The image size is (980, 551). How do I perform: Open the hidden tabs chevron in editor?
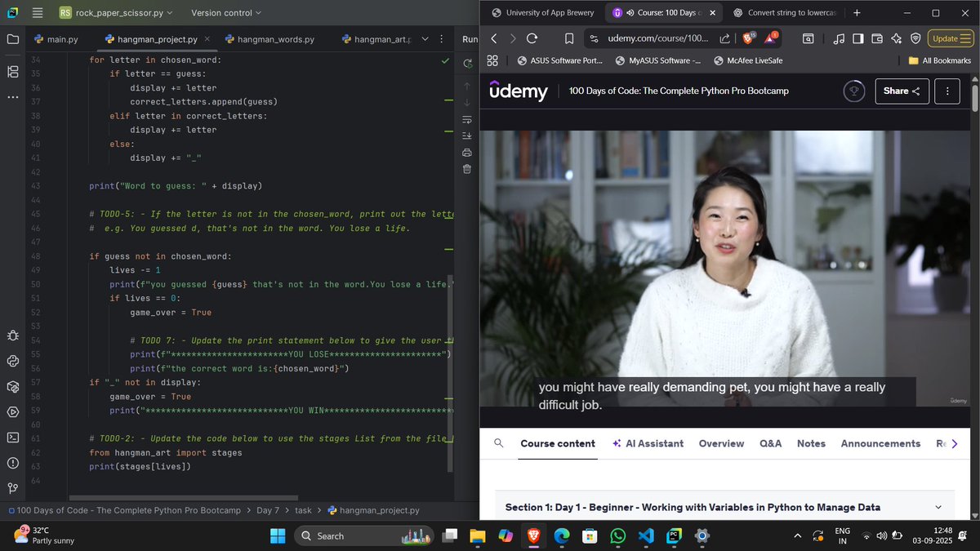pyautogui.click(x=424, y=38)
